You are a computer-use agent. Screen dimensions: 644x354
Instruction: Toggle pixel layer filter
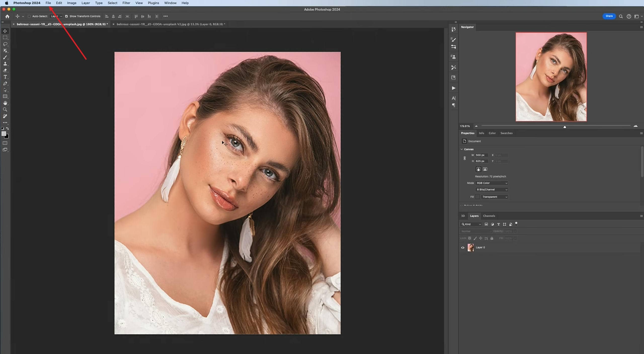[x=486, y=224]
